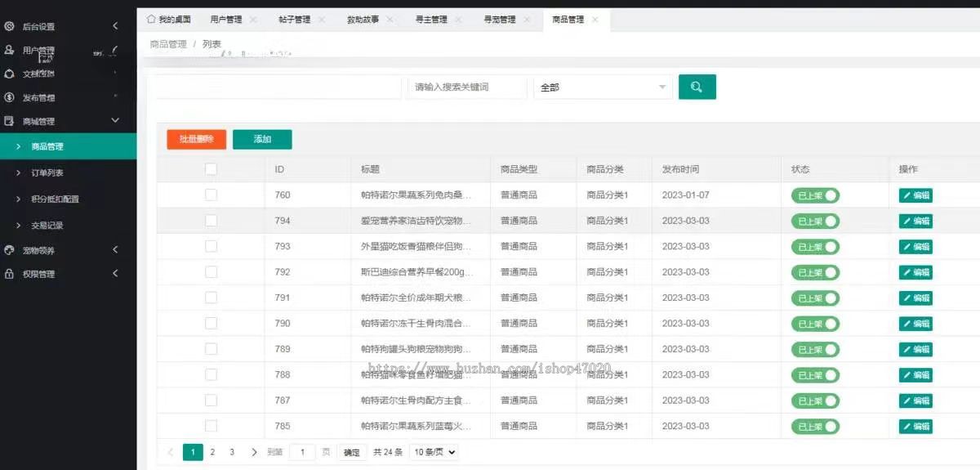Edit product ID 785
The width and height of the screenshot is (980, 470).
point(915,426)
